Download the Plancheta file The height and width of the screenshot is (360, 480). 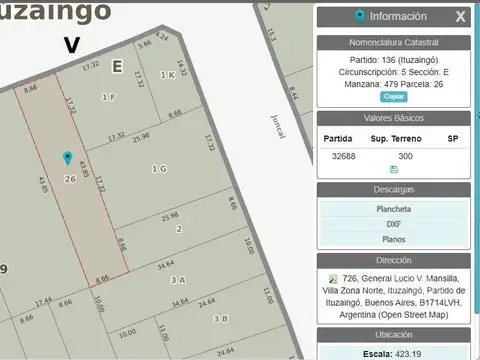[x=394, y=209]
